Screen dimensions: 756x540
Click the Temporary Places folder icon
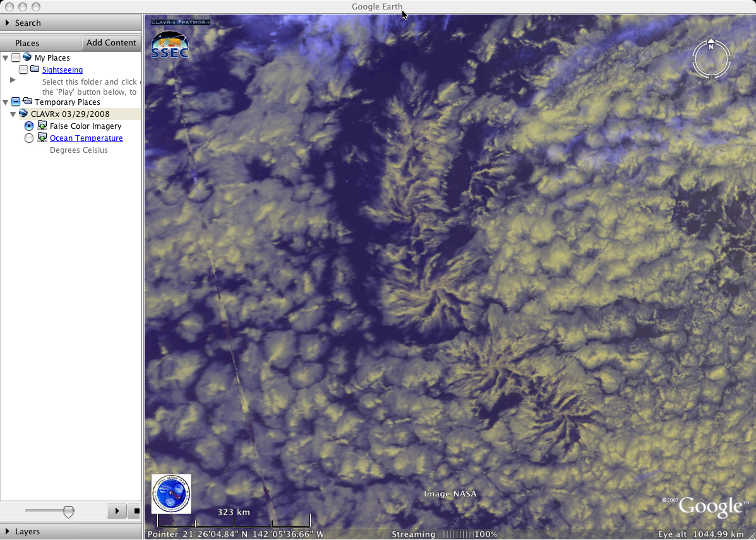(28, 102)
